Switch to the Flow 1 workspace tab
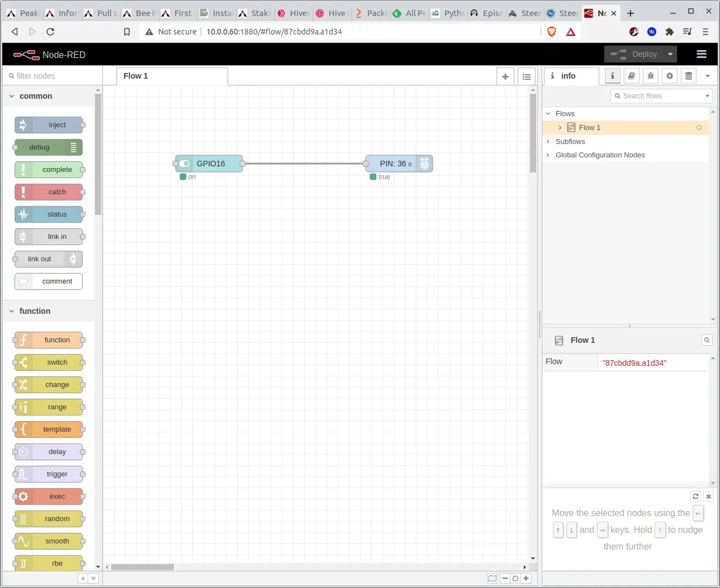 click(172, 76)
